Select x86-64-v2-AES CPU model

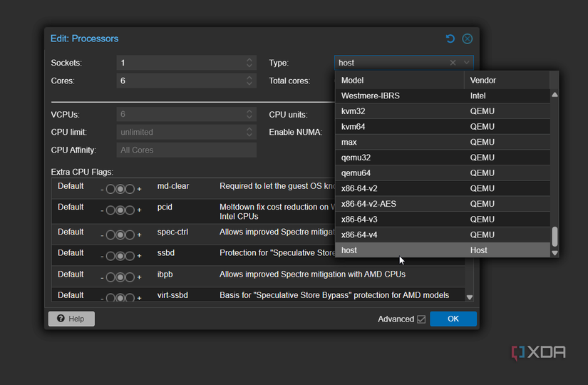443,204
